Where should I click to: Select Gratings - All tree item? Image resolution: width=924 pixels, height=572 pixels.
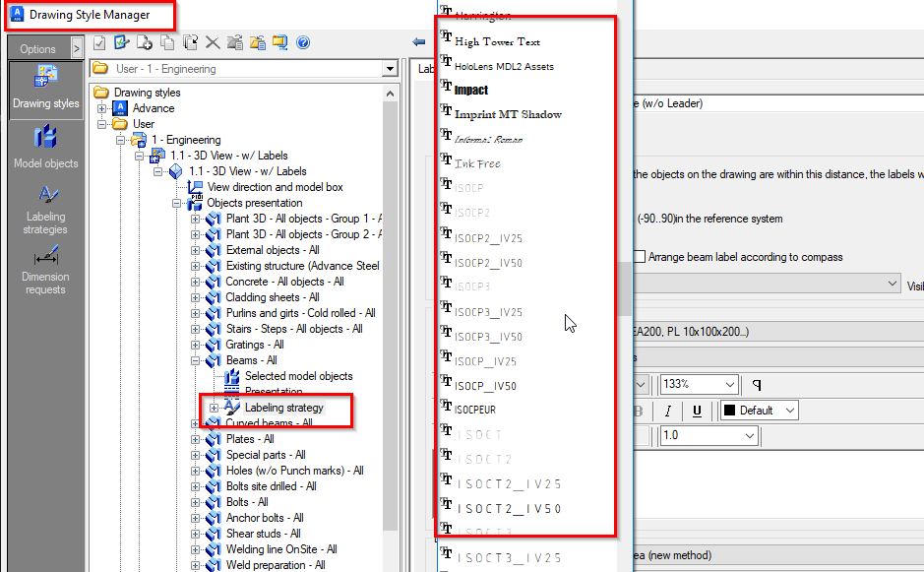pos(255,345)
